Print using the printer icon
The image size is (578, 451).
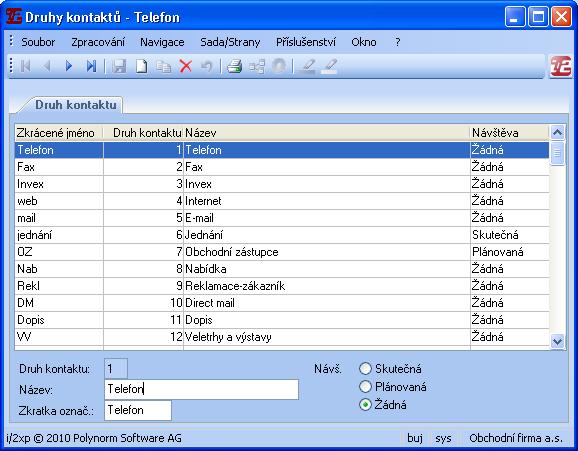[x=234, y=66]
